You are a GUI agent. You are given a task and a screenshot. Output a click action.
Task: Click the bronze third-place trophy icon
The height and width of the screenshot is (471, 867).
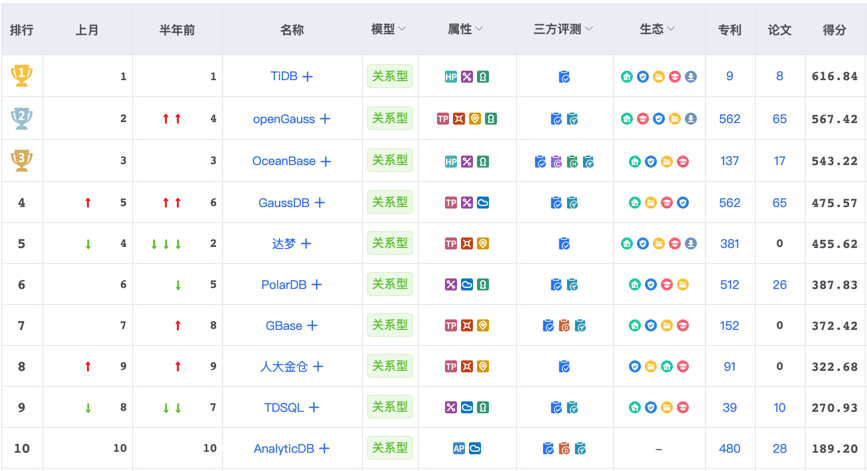(22, 160)
